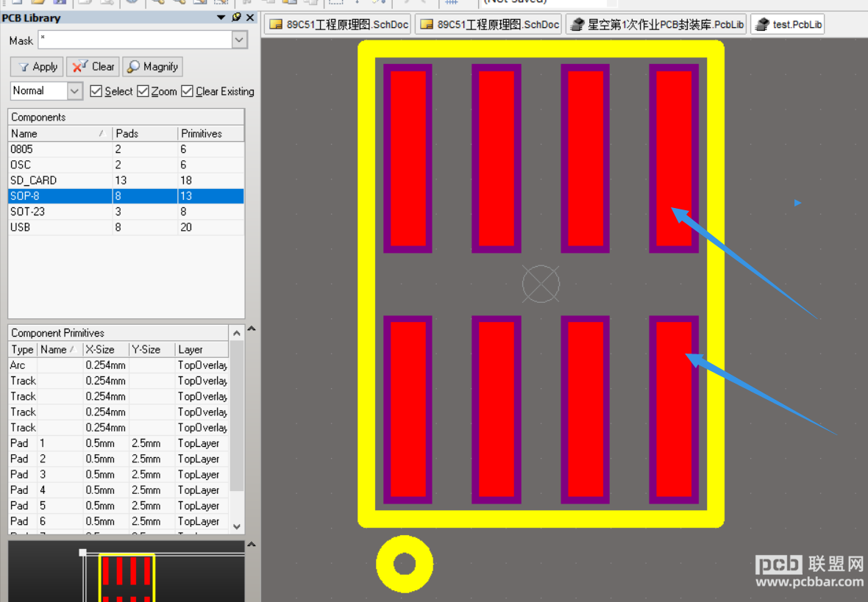Select the Pad 2 primitive row
This screenshot has height=602, width=868.
coord(118,459)
